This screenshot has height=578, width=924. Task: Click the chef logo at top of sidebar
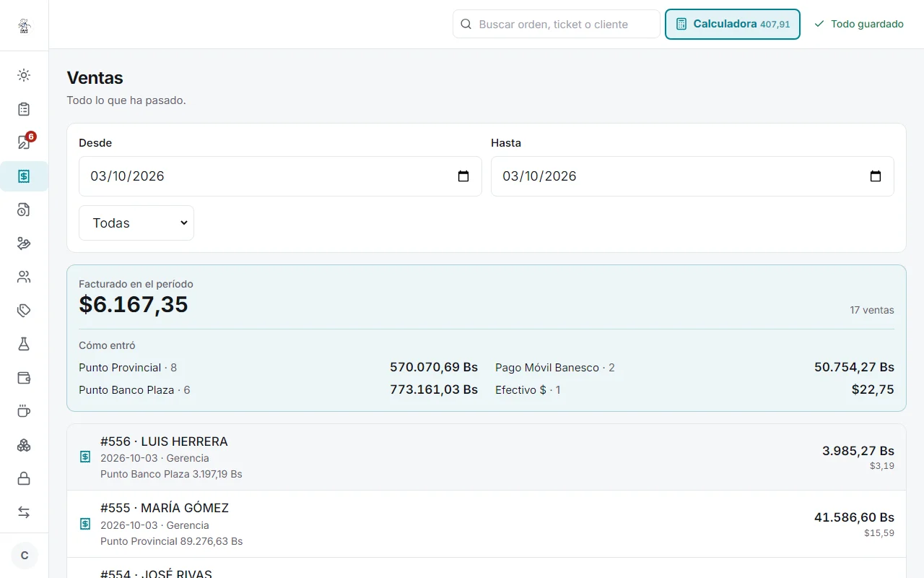click(24, 26)
